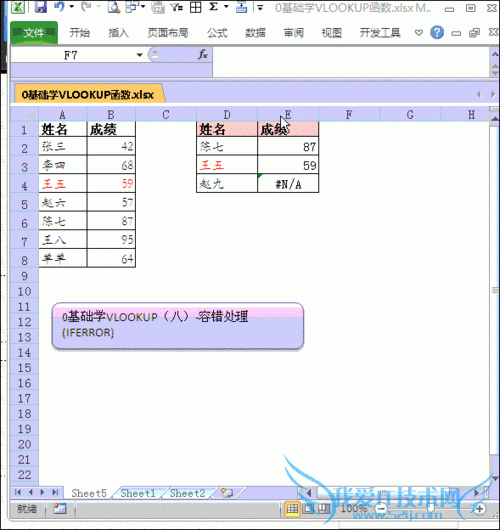
Task: Jump to last sheet with the last-sheet arrow
Action: click(x=55, y=492)
